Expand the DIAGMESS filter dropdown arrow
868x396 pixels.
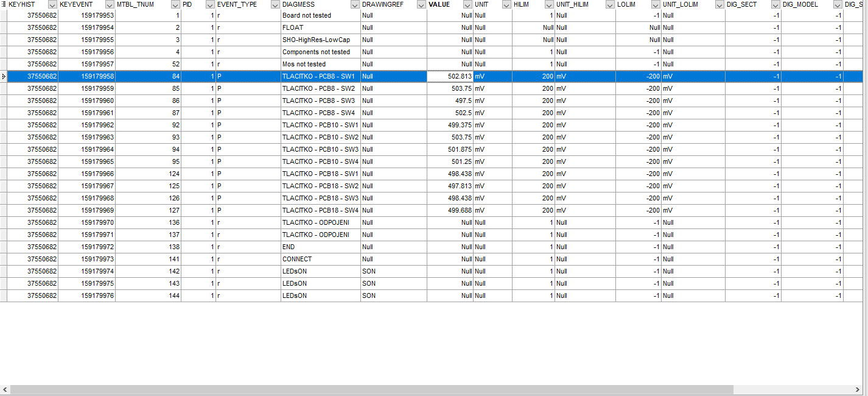[x=355, y=4]
